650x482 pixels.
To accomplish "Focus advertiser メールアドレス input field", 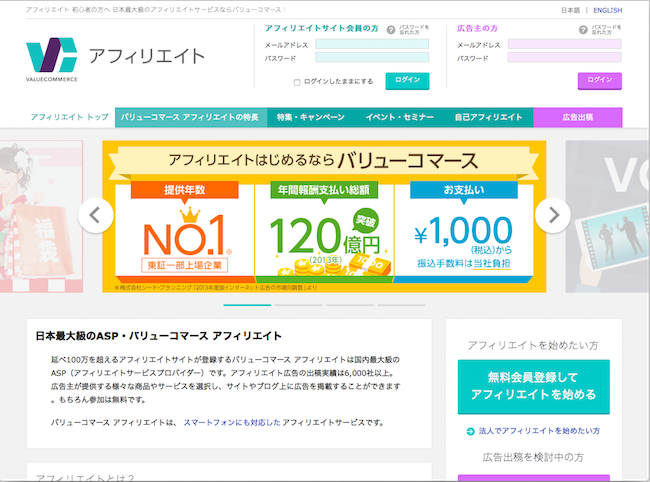I will (565, 44).
